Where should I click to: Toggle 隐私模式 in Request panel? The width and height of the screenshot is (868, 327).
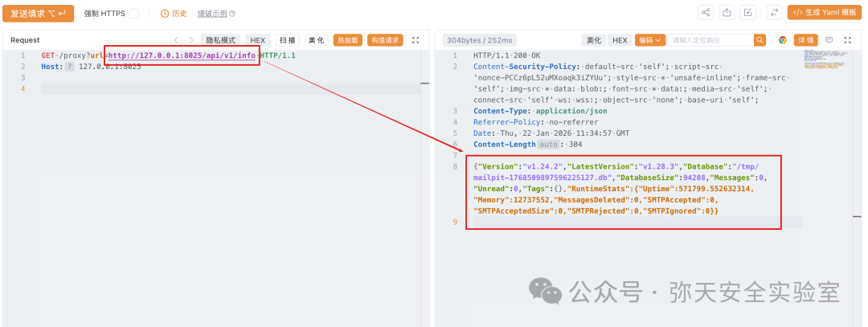(x=221, y=40)
